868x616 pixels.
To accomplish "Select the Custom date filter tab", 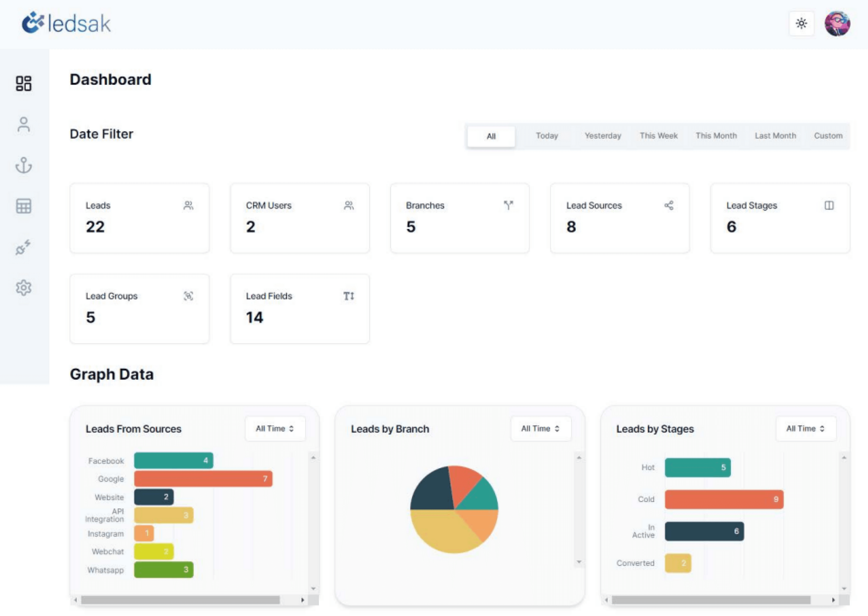I will (x=828, y=136).
